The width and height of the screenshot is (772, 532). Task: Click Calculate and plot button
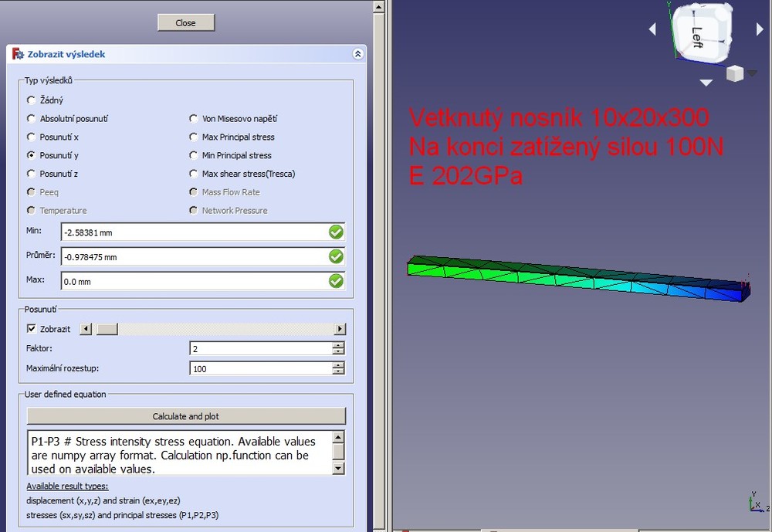pos(186,416)
